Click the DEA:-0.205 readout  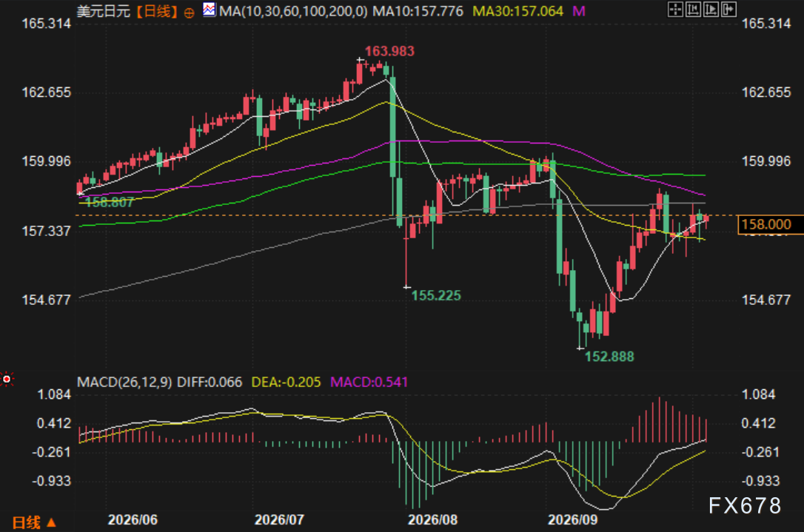point(286,383)
